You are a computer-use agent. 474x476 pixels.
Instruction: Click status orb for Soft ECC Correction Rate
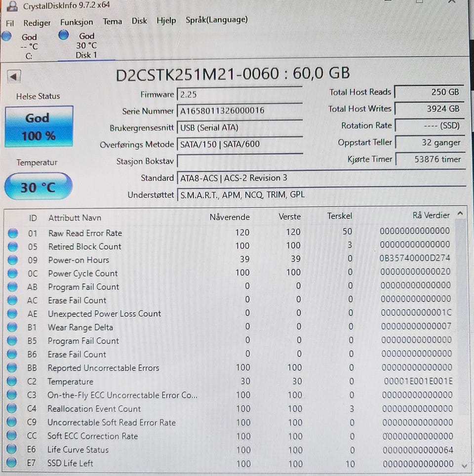click(x=11, y=436)
